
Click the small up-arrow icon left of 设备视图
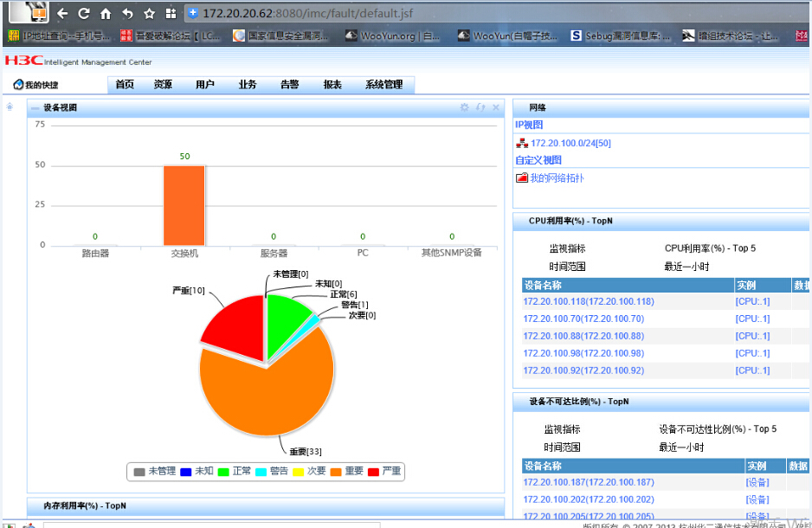coord(10,106)
